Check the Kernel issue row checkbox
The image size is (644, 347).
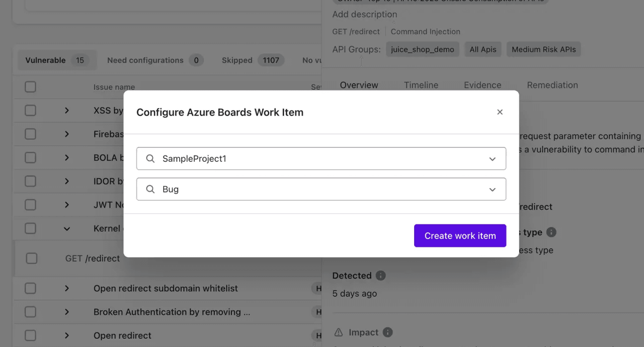[x=30, y=228]
